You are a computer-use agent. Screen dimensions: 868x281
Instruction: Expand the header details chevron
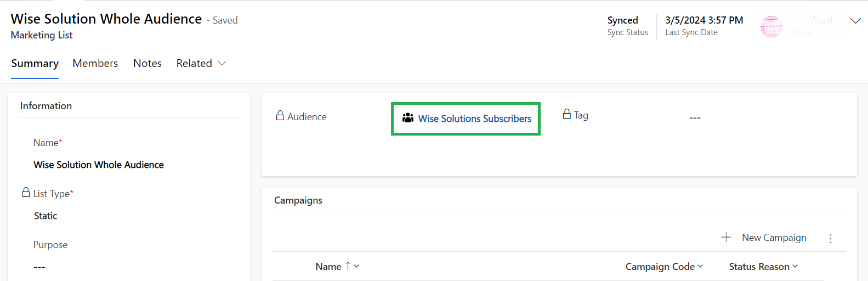point(855,21)
